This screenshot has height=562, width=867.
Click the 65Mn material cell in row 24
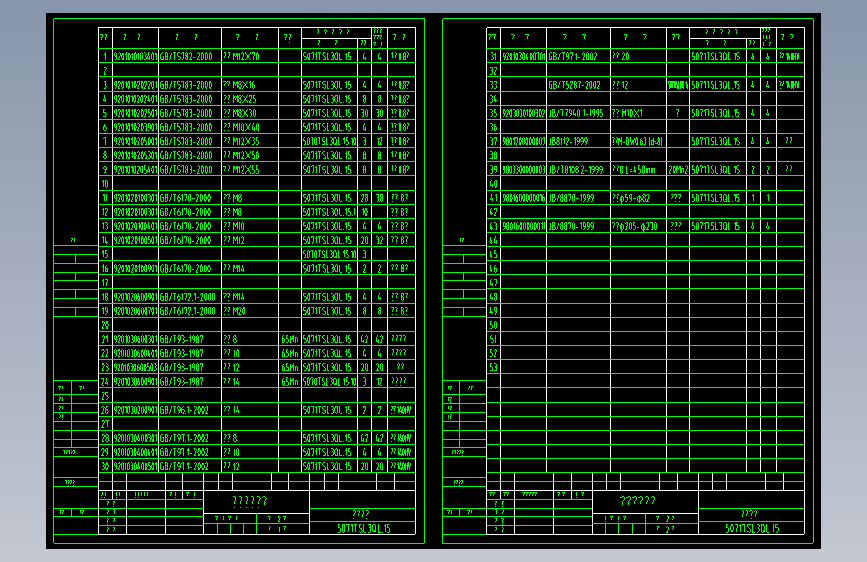point(290,382)
